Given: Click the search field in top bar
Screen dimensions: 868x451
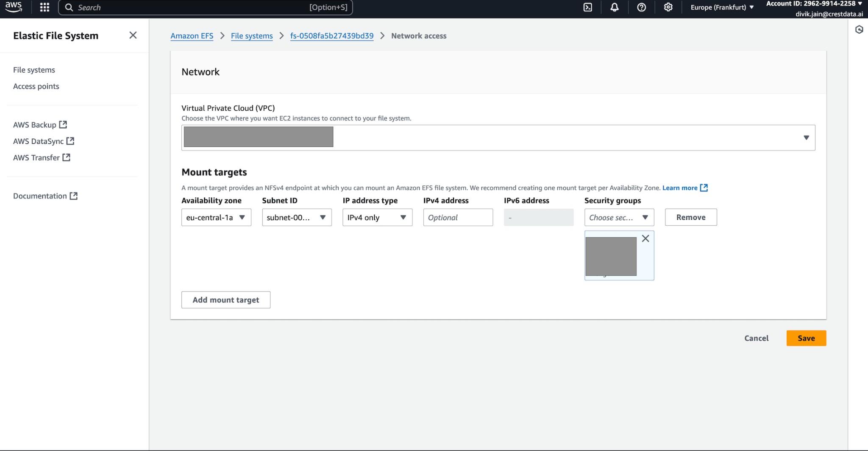Looking at the screenshot, I should pos(205,7).
